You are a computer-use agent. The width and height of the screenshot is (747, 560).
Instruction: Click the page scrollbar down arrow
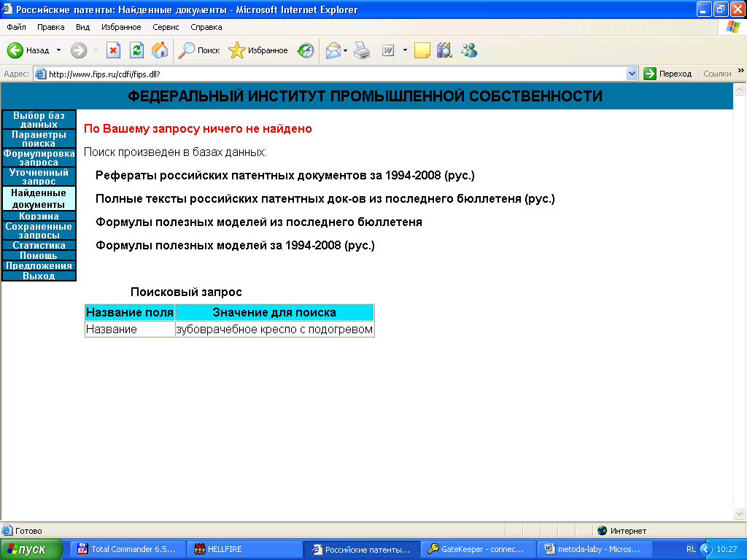click(x=740, y=513)
